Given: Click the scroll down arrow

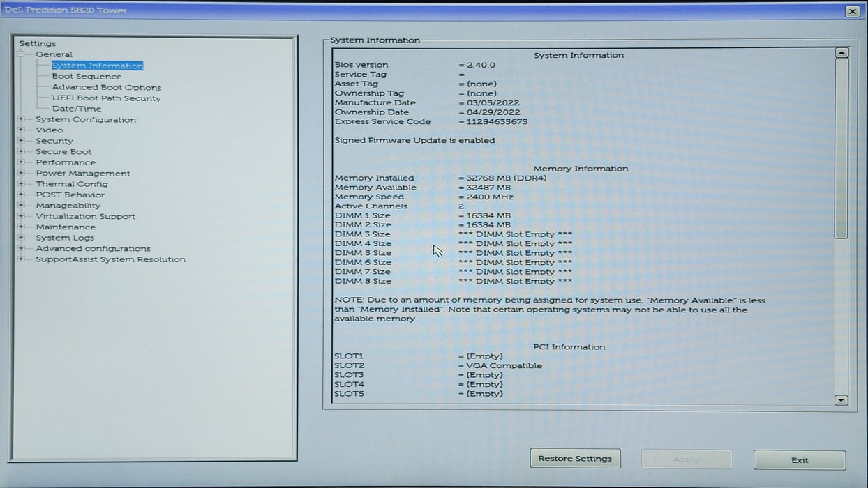Looking at the screenshot, I should click(841, 400).
